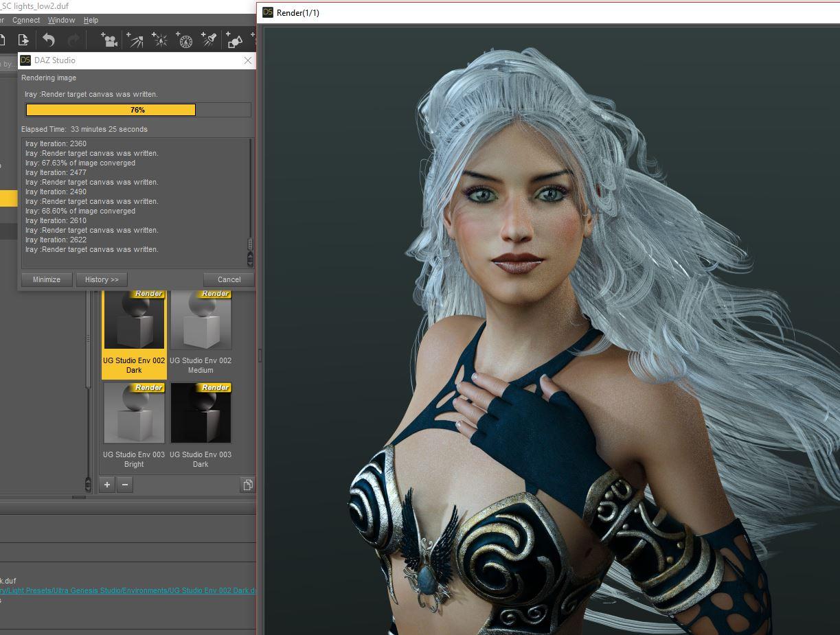This screenshot has height=635, width=840.
Task: Open the Window menu
Action: click(x=61, y=20)
